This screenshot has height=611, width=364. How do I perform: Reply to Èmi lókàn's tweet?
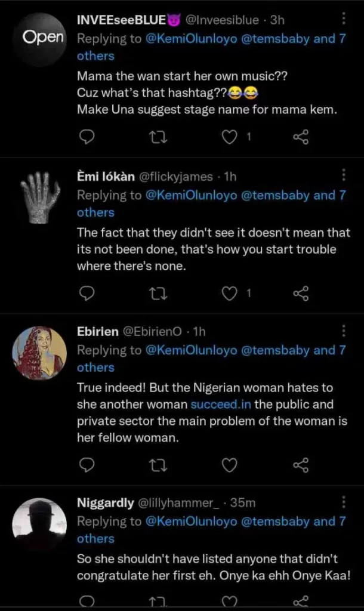(87, 293)
